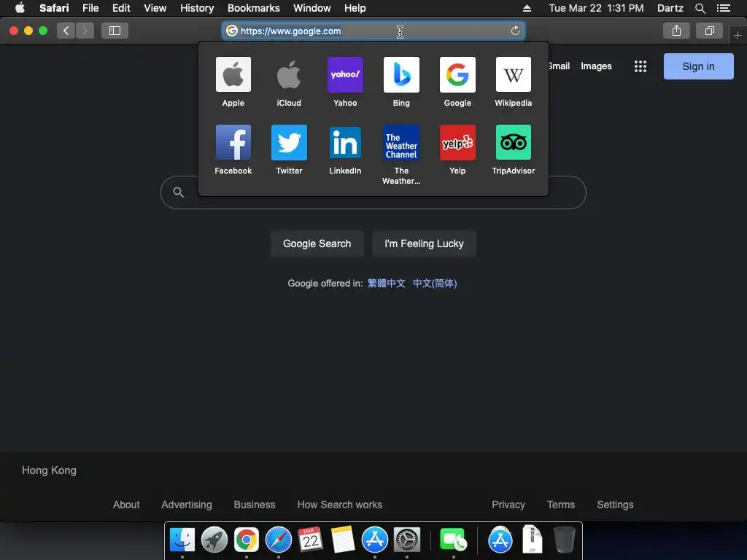Screen dimensions: 747x560
Task: Open the Bing favorite
Action: tap(401, 82)
